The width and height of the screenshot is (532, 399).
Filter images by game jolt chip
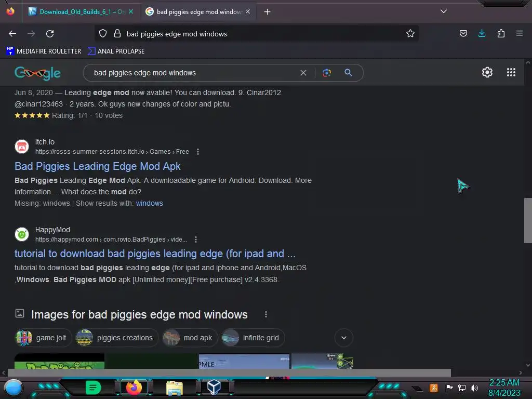43,338
